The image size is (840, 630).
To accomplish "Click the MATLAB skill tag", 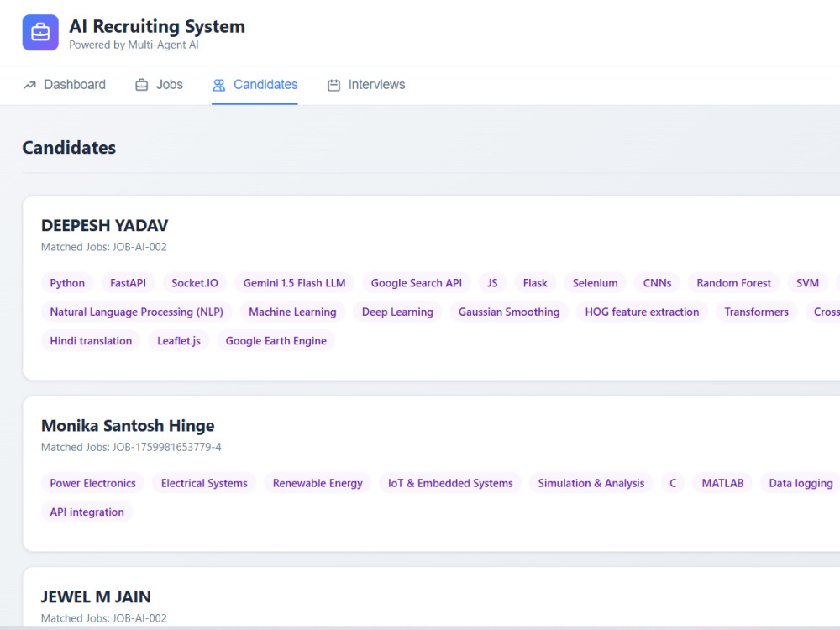I will tap(722, 483).
